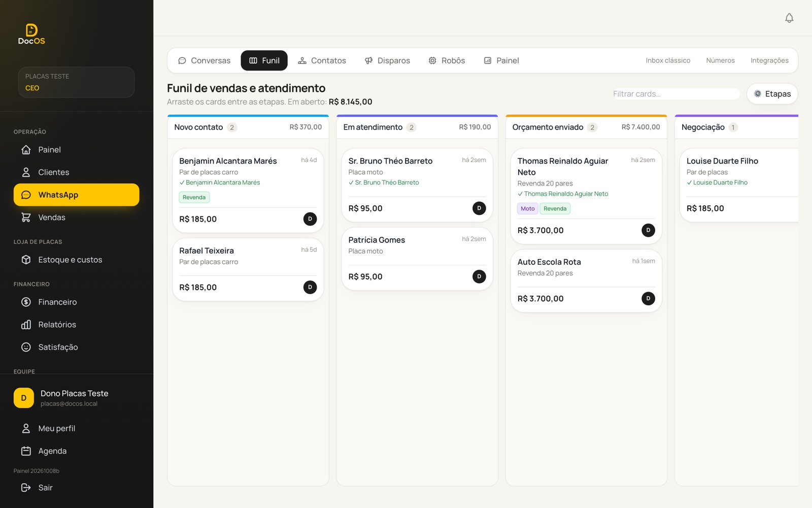Click the Dono Placas Teste avatar
Viewport: 812px width, 508px height.
pos(24,398)
